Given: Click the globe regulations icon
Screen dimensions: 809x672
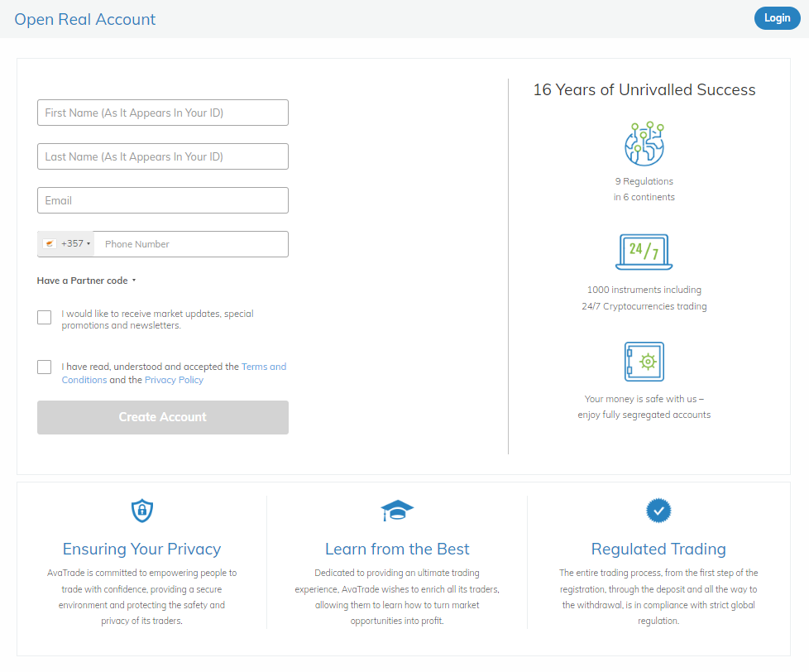Looking at the screenshot, I should 644,143.
